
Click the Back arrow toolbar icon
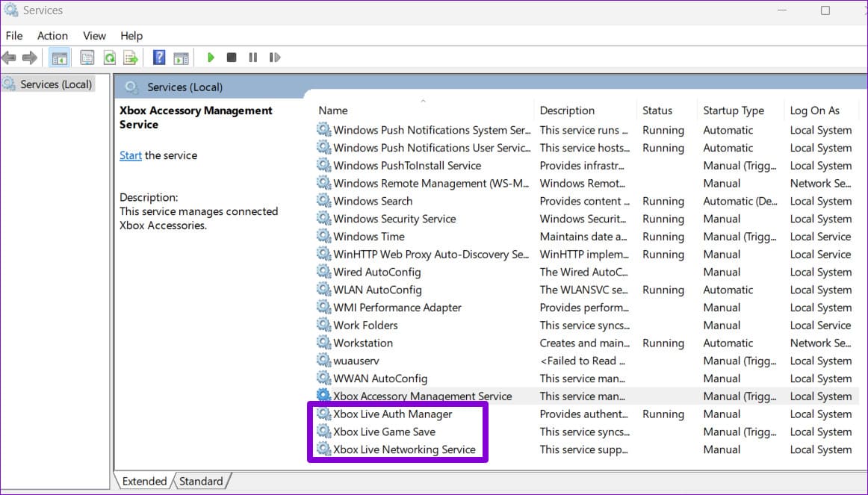pyautogui.click(x=9, y=57)
